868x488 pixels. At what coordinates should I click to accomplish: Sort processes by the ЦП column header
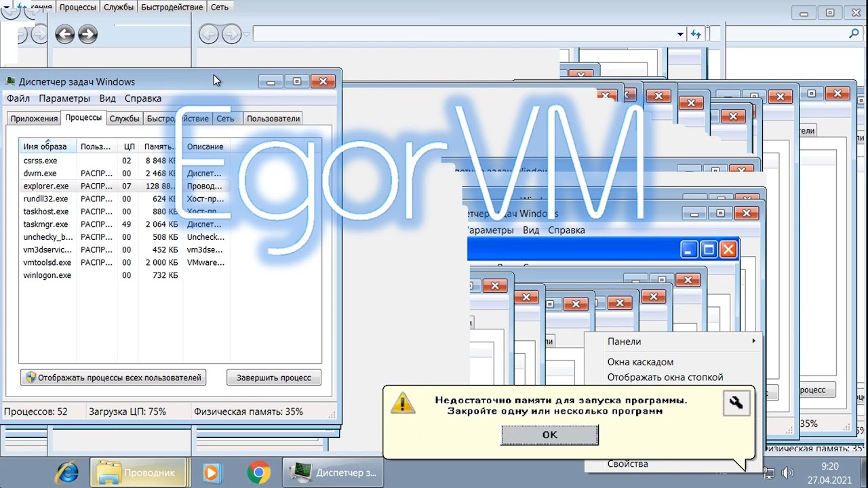[x=129, y=146]
